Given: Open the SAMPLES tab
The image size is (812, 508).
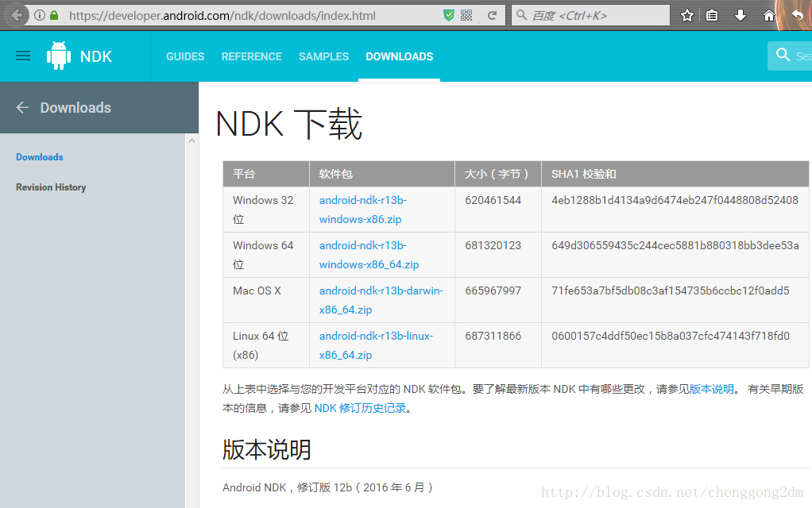Looking at the screenshot, I should (x=323, y=56).
